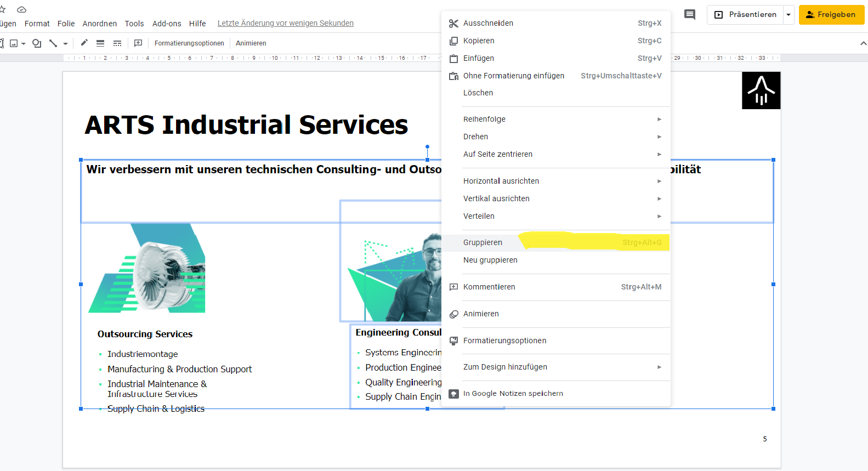Open comment history icon at top

690,15
